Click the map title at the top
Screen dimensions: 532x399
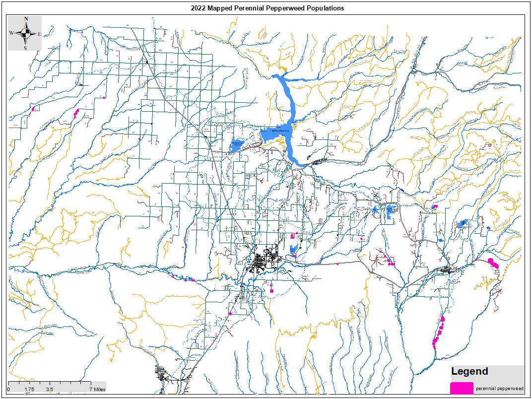pos(267,8)
